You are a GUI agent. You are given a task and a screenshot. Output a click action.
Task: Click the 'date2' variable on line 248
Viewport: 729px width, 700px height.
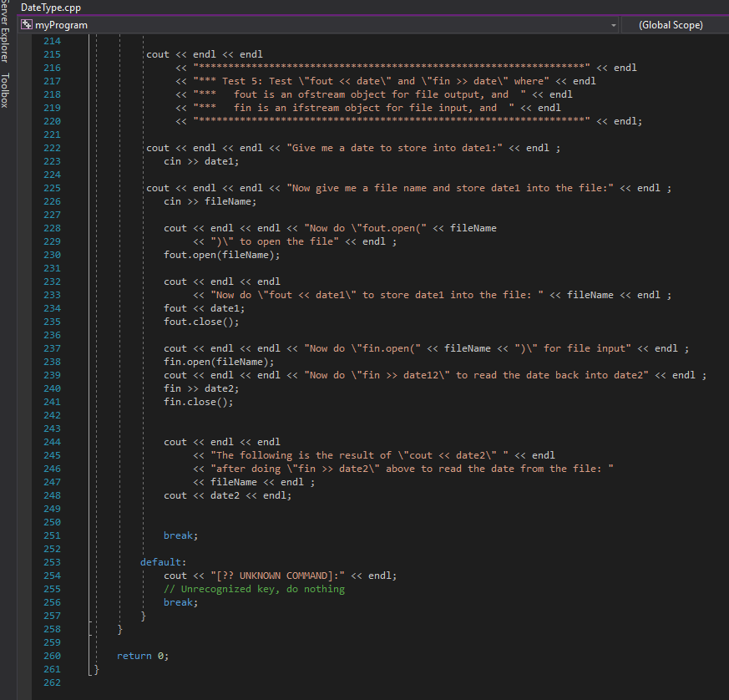(x=229, y=495)
